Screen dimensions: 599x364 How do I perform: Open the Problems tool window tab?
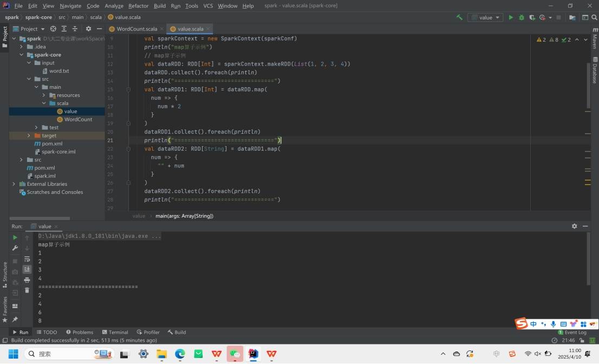pos(80,332)
